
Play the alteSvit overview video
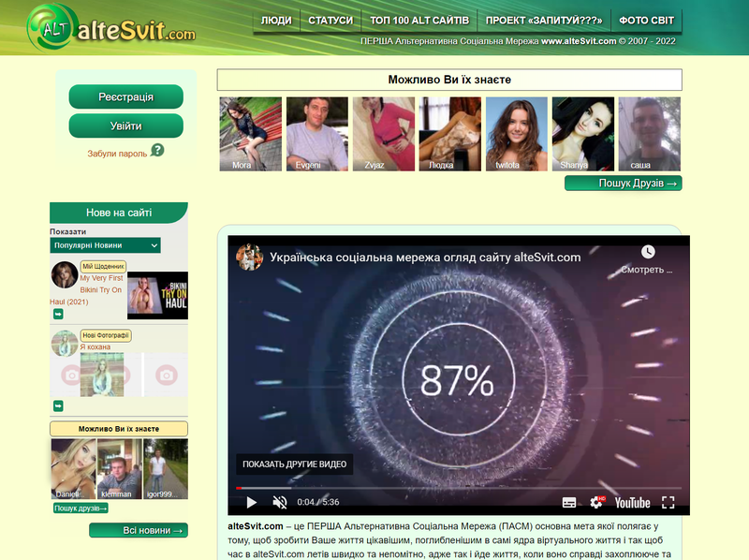(x=251, y=502)
